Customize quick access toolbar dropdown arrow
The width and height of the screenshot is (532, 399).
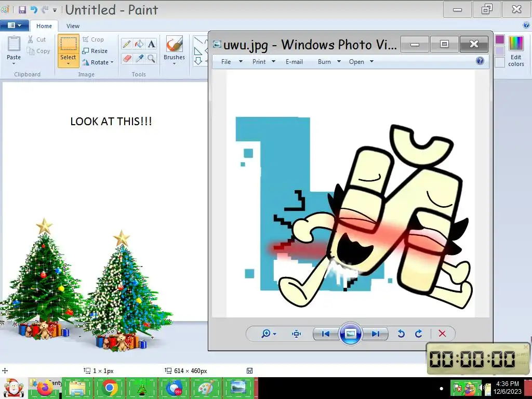pos(55,10)
